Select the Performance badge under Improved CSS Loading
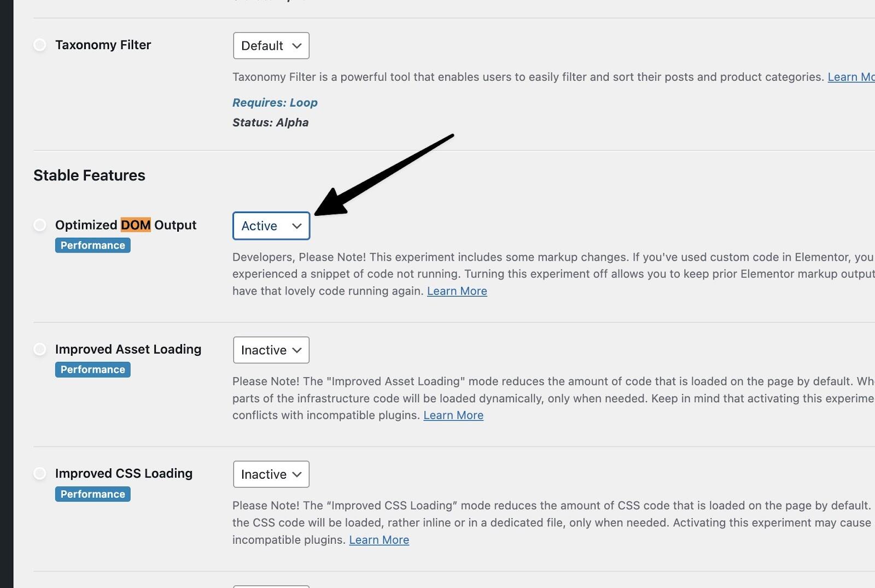875x588 pixels. [93, 494]
